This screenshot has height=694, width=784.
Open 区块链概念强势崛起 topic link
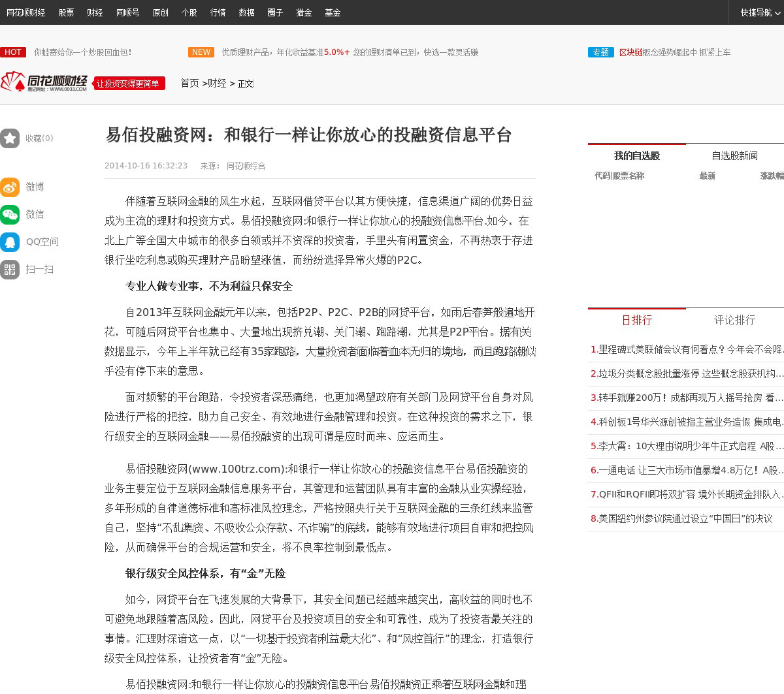click(674, 52)
